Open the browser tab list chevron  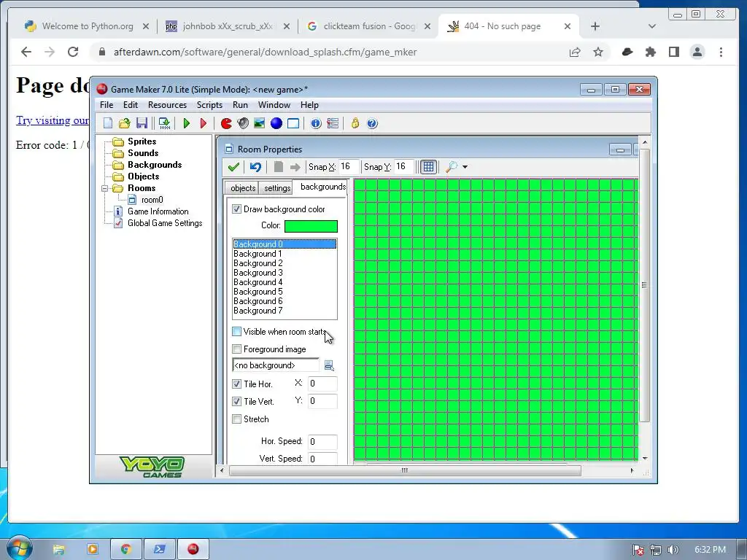[651, 26]
